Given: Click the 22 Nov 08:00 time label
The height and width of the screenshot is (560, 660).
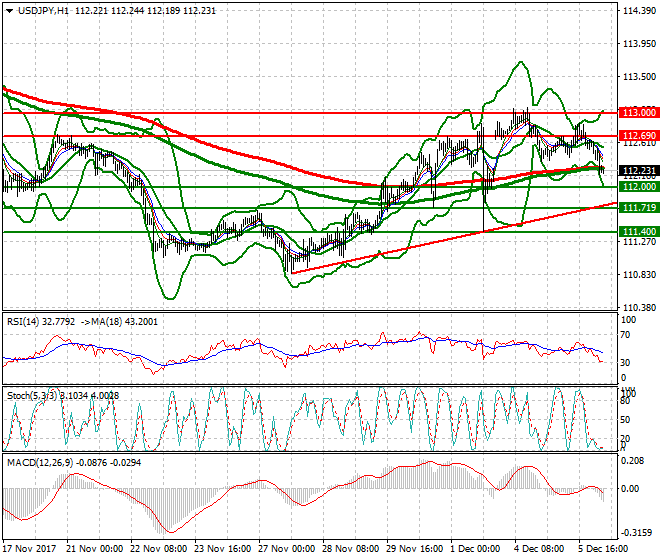Looking at the screenshot, I should tap(159, 549).
